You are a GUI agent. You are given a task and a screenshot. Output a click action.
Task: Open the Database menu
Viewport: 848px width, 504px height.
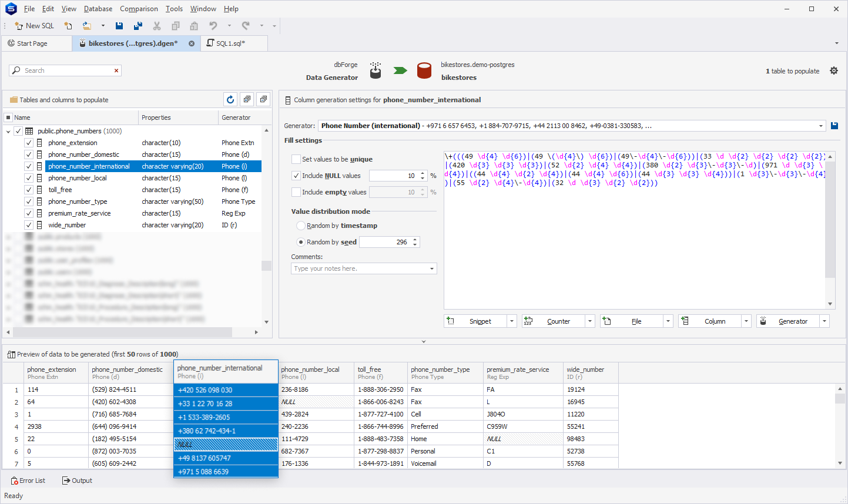coord(98,9)
